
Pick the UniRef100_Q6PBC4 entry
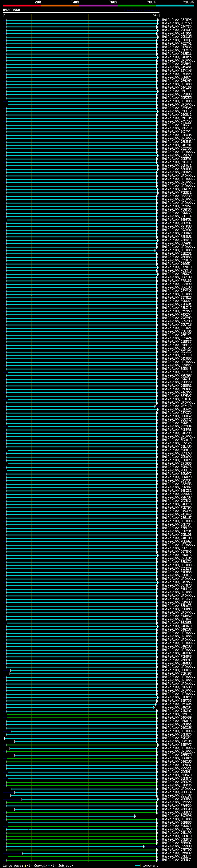coord(176,77)
